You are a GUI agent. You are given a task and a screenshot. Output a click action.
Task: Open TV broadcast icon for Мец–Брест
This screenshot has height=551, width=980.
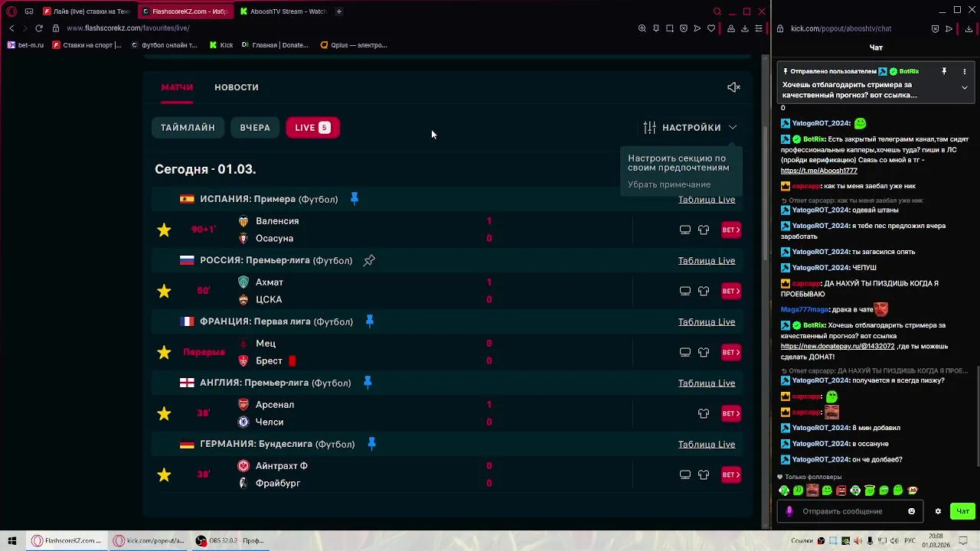pos(685,352)
